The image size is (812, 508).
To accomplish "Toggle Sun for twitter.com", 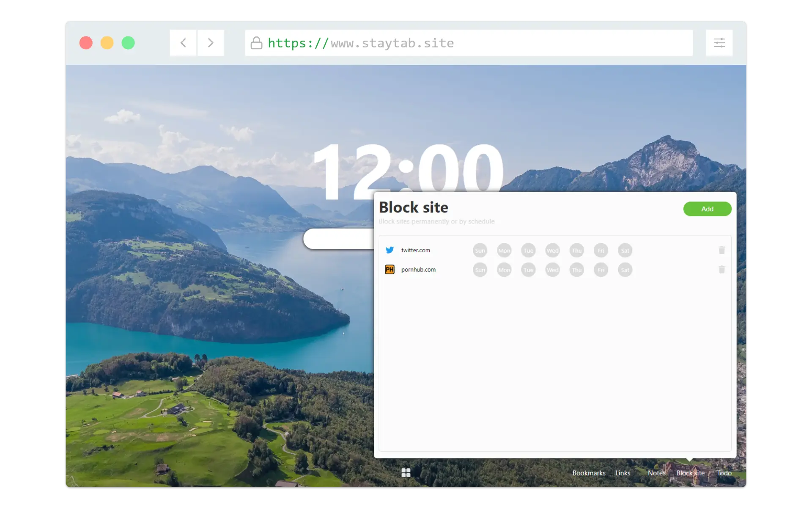I will click(x=480, y=251).
